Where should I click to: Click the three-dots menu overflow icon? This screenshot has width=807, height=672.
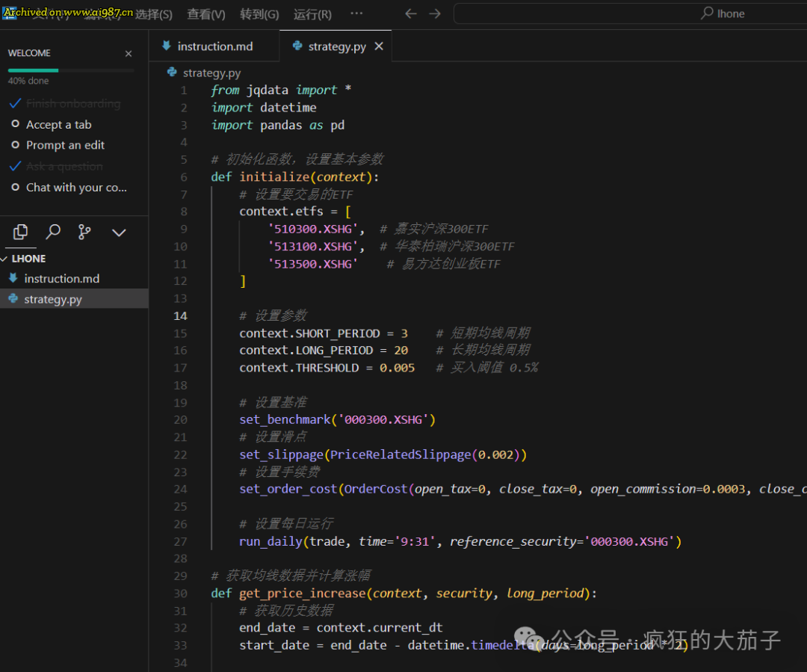(356, 13)
